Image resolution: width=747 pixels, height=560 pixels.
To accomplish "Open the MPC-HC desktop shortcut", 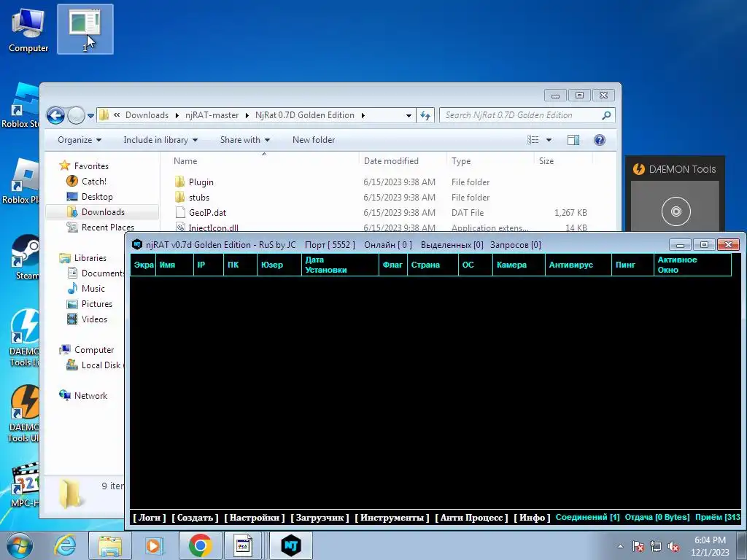I will click(x=26, y=484).
